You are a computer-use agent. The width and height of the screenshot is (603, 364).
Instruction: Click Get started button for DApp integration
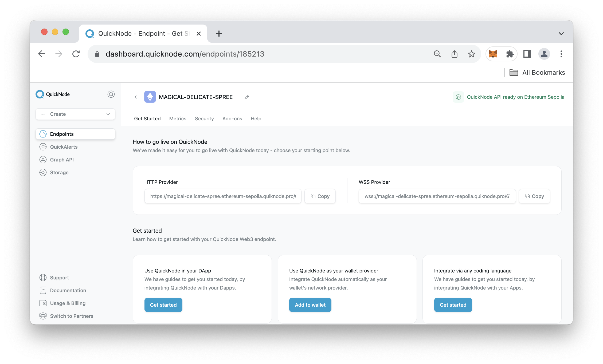pyautogui.click(x=163, y=305)
